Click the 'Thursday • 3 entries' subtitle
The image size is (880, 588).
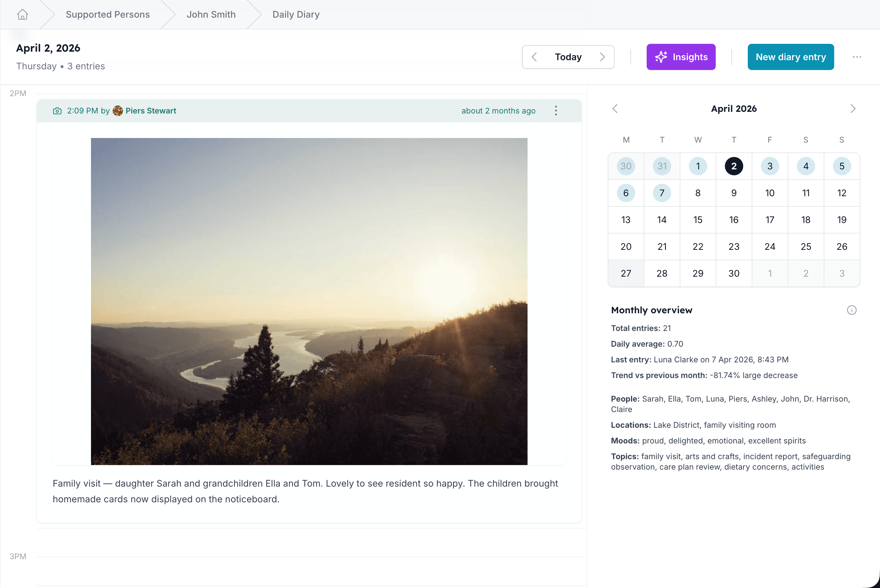pyautogui.click(x=61, y=66)
